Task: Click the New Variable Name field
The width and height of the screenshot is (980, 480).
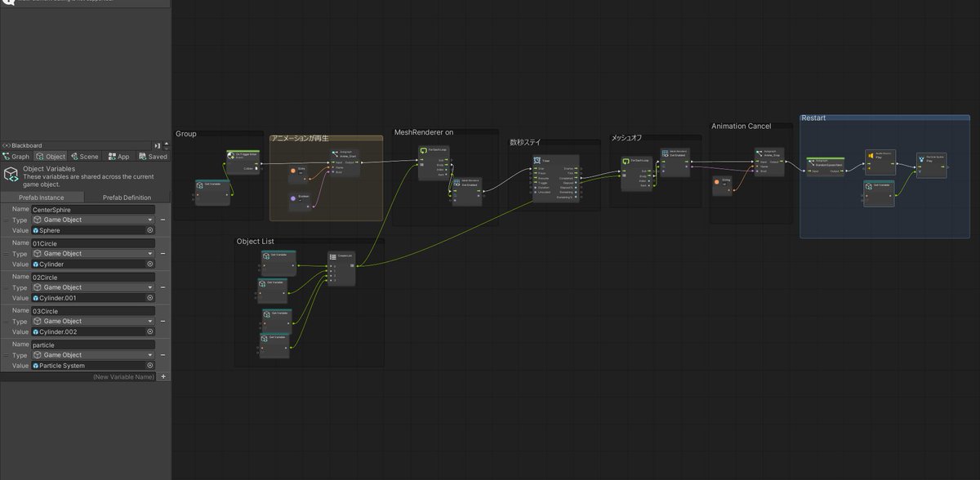Action: click(x=78, y=377)
